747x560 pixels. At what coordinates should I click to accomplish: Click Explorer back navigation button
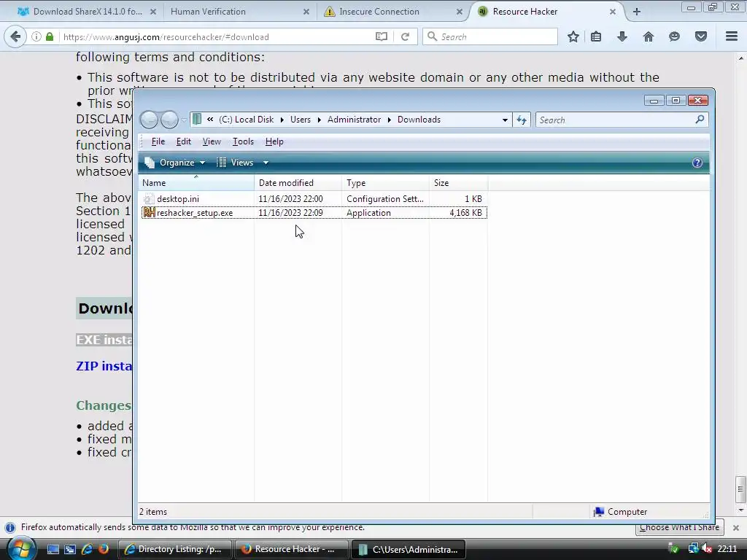149,120
